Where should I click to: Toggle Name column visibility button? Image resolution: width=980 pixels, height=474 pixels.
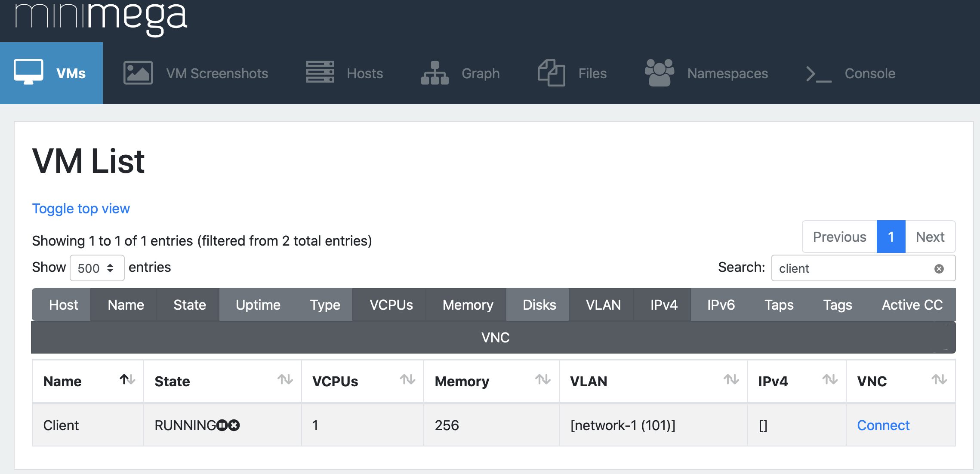(x=124, y=305)
